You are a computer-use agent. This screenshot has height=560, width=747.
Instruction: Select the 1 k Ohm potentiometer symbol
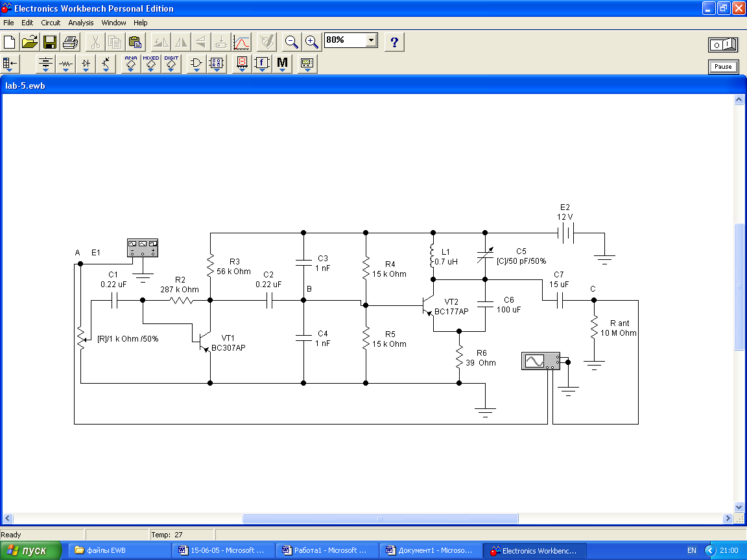point(82,338)
